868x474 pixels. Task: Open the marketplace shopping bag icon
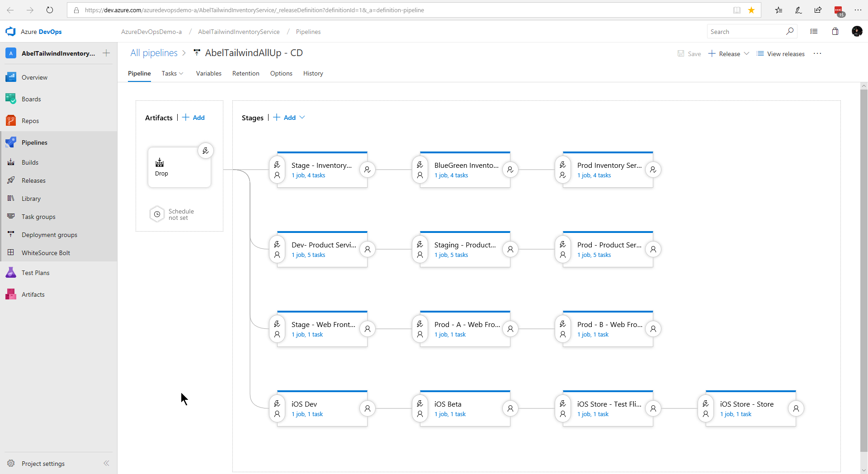point(835,32)
